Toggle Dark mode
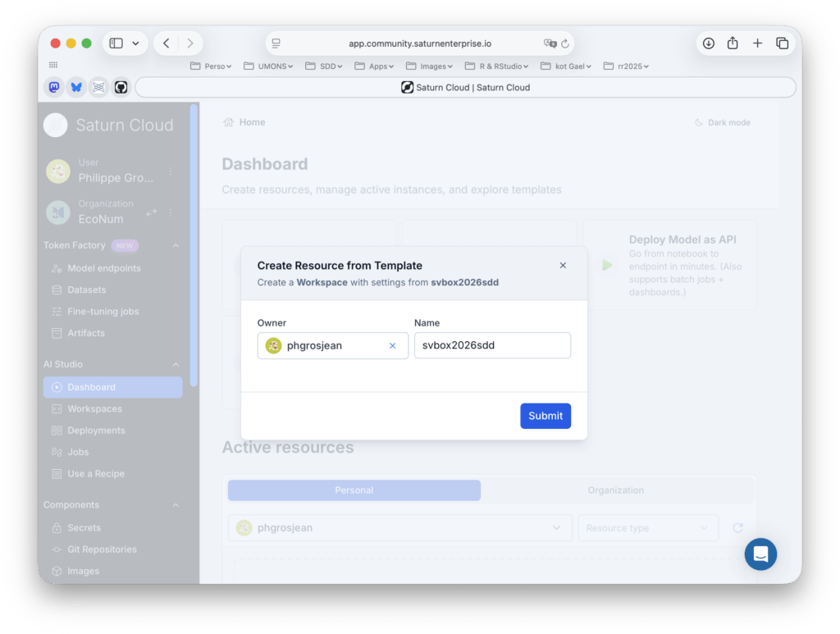 click(x=723, y=123)
